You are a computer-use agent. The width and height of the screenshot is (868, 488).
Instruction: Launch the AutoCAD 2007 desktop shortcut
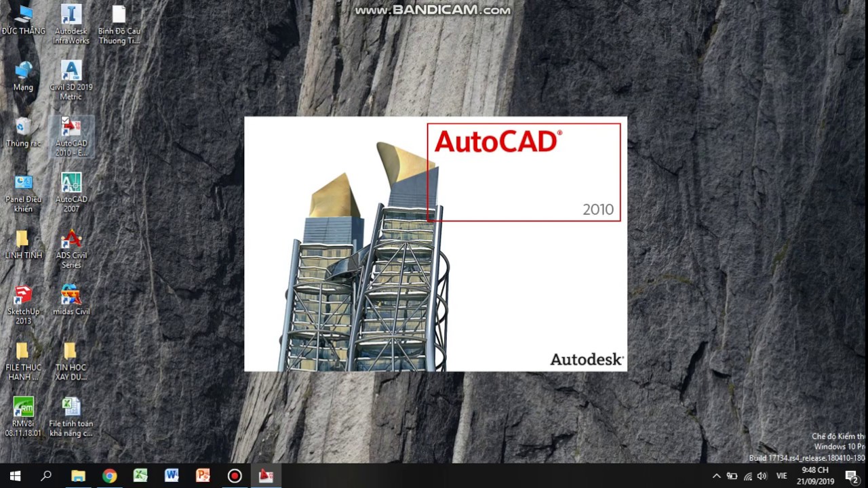71,193
